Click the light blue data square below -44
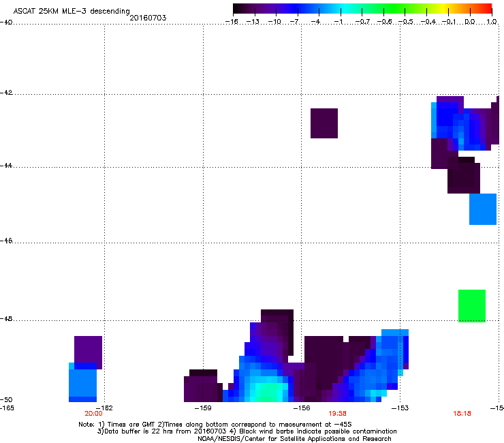The width and height of the screenshot is (504, 443). (x=483, y=209)
